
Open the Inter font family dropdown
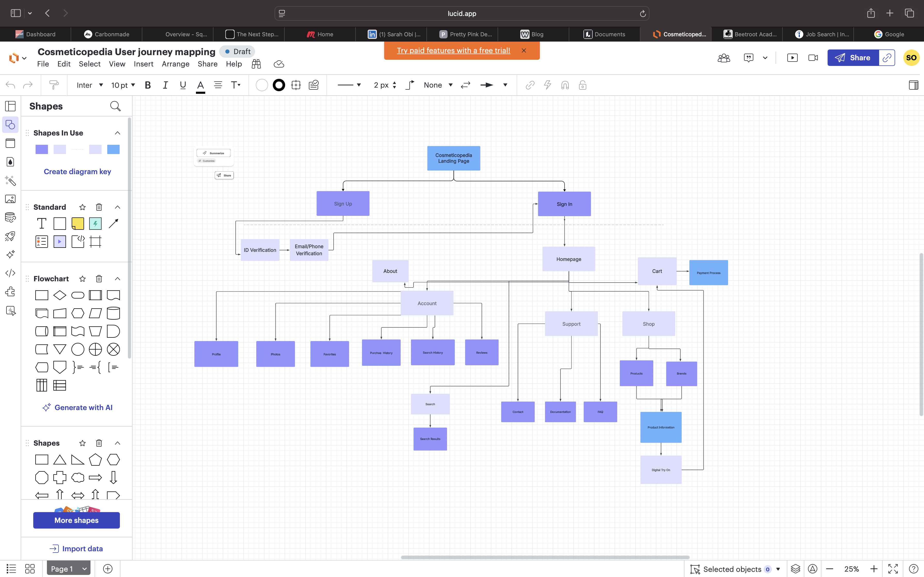pyautogui.click(x=90, y=85)
